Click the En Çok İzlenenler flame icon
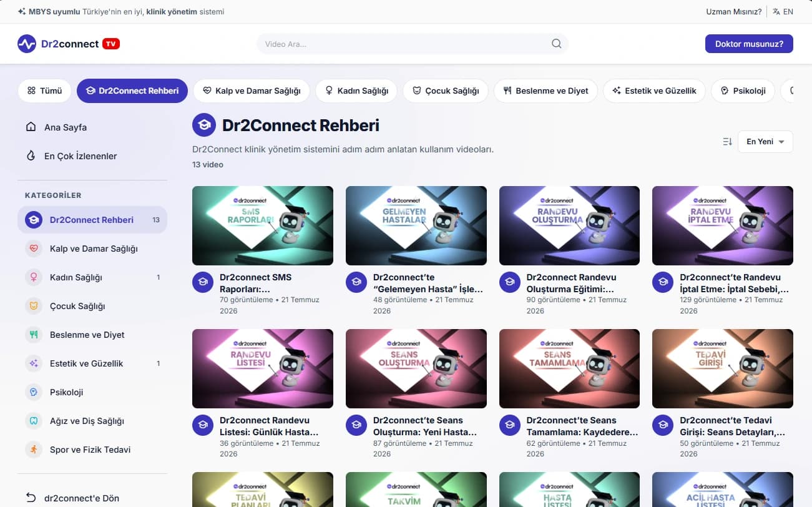This screenshot has height=507, width=812. (31, 156)
